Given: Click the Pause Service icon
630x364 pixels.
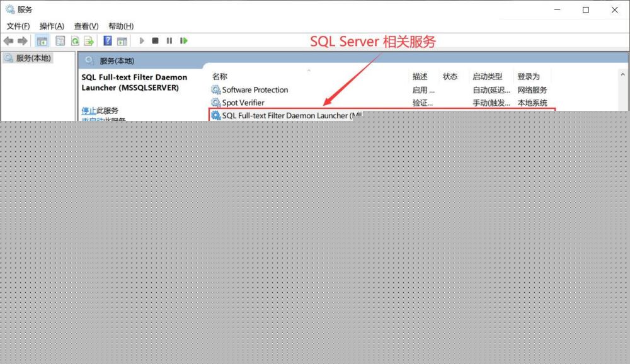Looking at the screenshot, I should [x=169, y=41].
